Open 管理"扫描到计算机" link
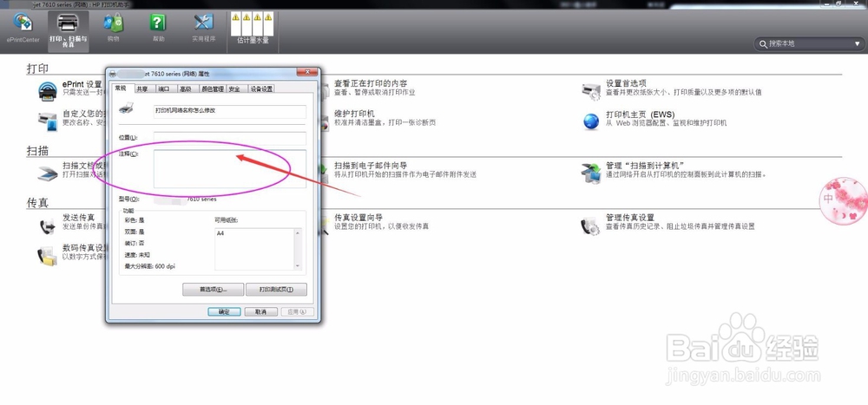Screen dimensions: 868x405 [646, 166]
